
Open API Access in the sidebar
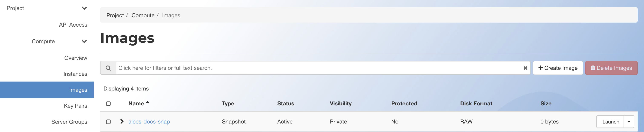(73, 25)
